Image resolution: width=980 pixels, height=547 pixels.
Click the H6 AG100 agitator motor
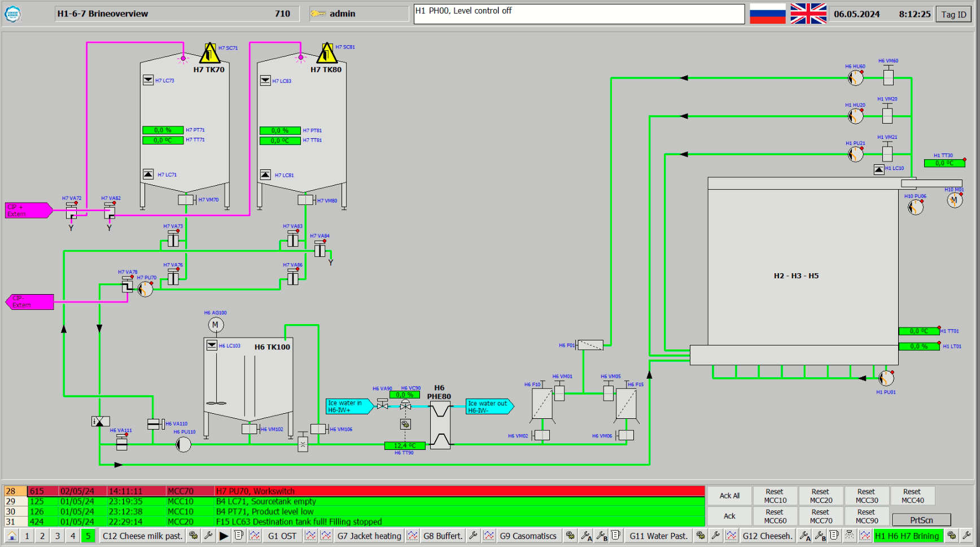click(216, 325)
